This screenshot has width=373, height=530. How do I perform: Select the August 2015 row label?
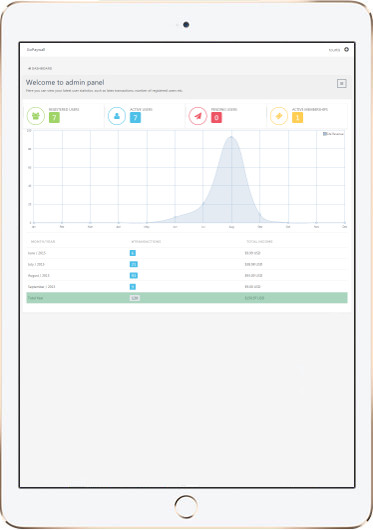(39, 275)
